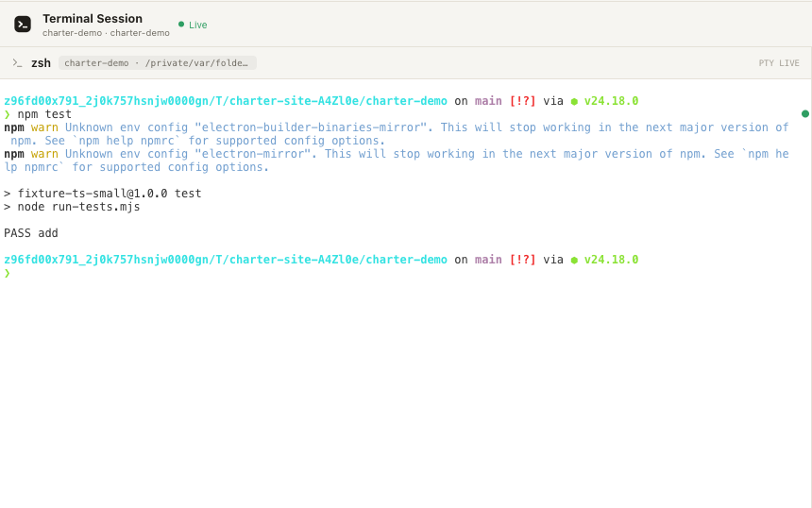Click the second prompt path line
This screenshot has height=508, width=812.
click(226, 260)
